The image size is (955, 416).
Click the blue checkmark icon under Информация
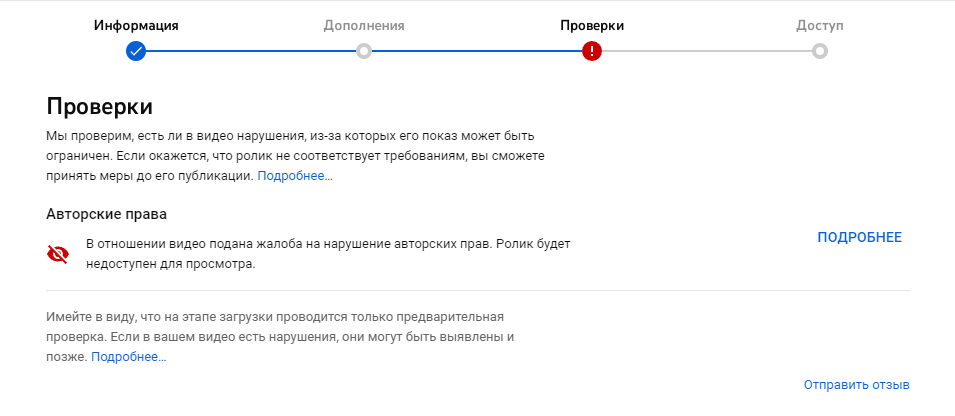(136, 51)
